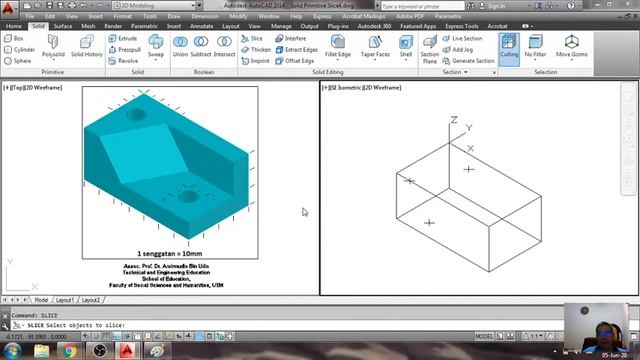Open Chrome from the taskbar
The height and width of the screenshot is (360, 640).
70,351
